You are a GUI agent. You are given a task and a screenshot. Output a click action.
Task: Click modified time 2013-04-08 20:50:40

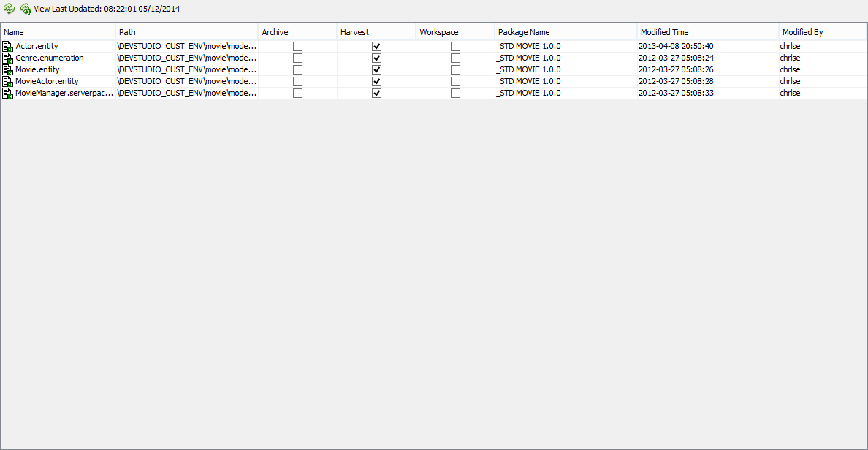pyautogui.click(x=676, y=47)
